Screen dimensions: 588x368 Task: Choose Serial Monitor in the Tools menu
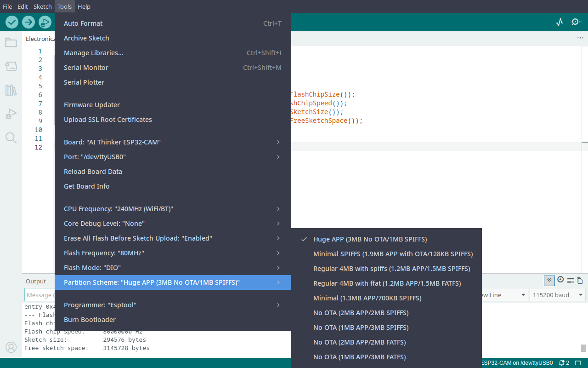tap(173, 68)
